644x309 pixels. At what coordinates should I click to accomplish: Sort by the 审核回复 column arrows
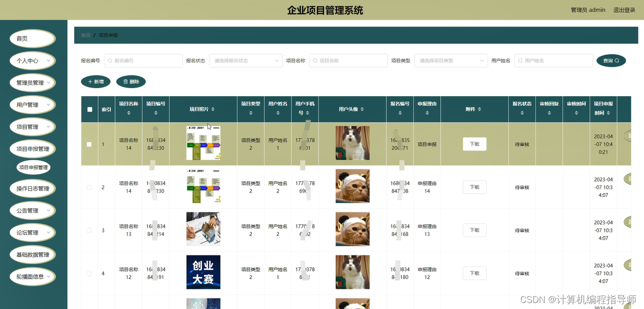point(549,113)
